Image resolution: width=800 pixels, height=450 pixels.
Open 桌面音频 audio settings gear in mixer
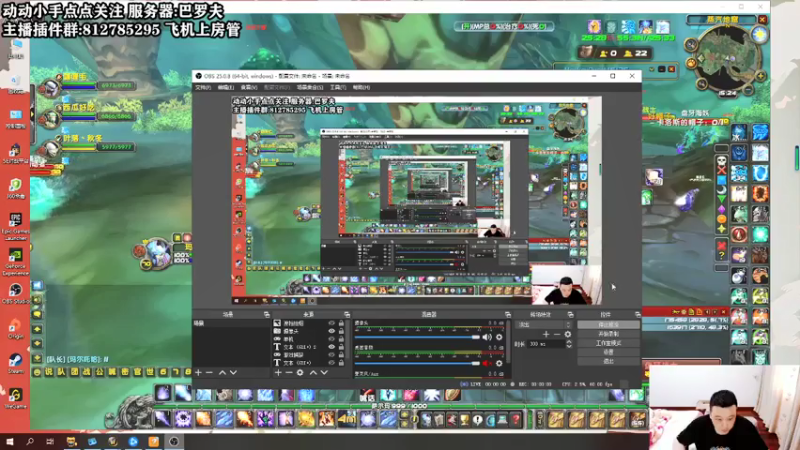point(499,363)
